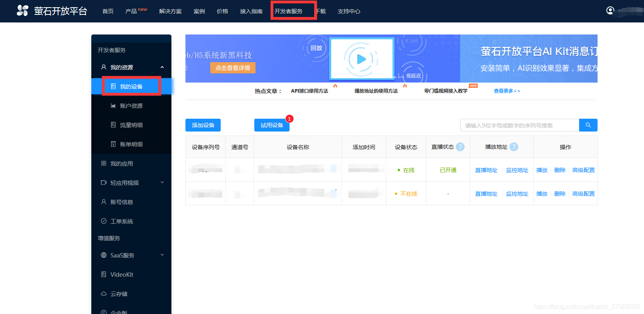Click the 萤石开放平台 logo icon
Image resolution: width=644 pixels, height=314 pixels.
22,10
